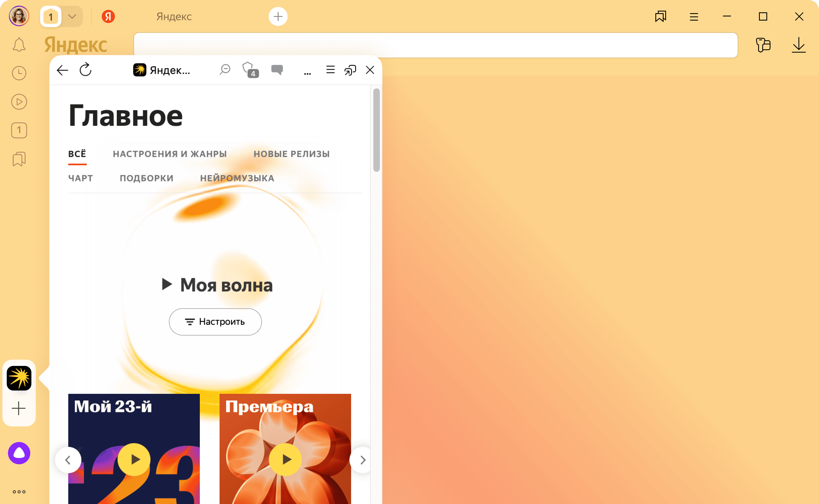Launch Alice voice assistant purple icon

coord(19,453)
